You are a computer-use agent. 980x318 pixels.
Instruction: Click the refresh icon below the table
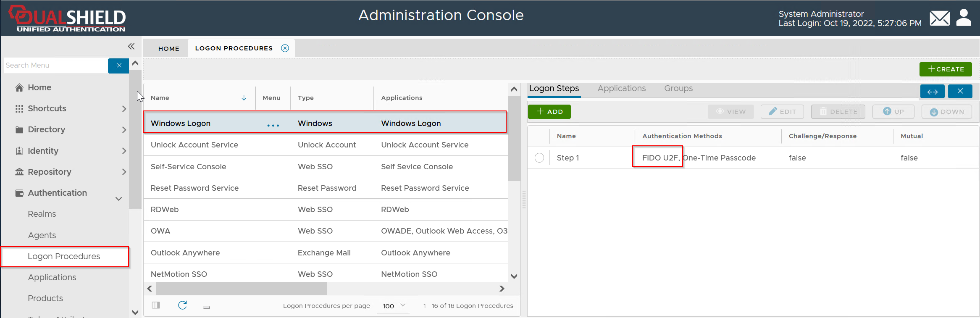pos(182,305)
